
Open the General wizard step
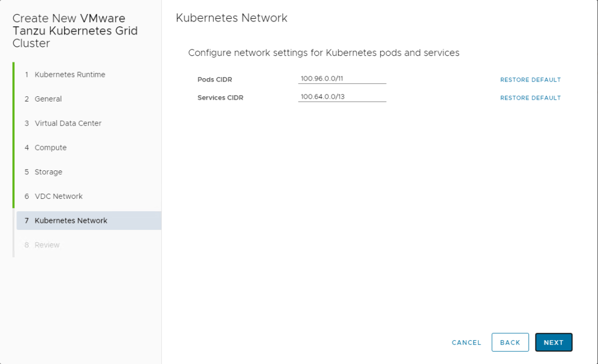coord(88,99)
